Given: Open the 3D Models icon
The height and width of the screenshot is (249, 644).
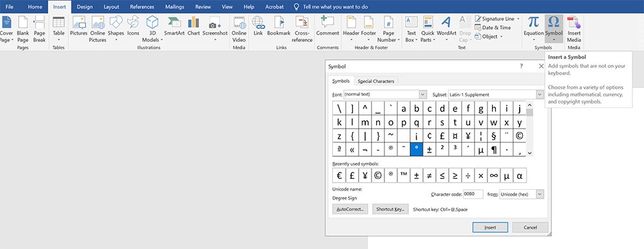Looking at the screenshot, I should [x=153, y=29].
